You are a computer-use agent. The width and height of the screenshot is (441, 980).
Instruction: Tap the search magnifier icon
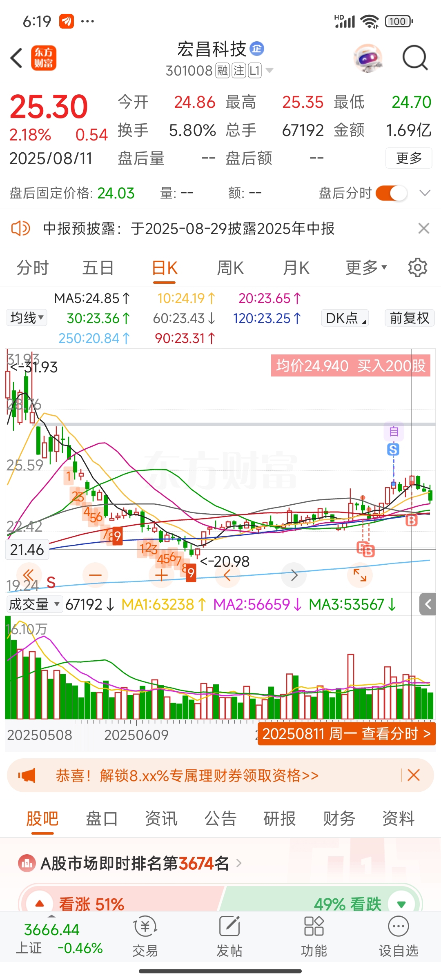415,58
